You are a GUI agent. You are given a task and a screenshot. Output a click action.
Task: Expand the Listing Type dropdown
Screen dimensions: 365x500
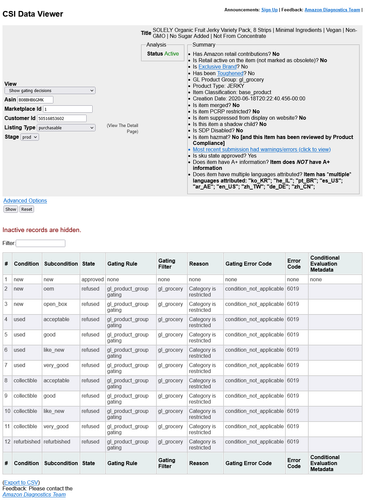tap(66, 128)
